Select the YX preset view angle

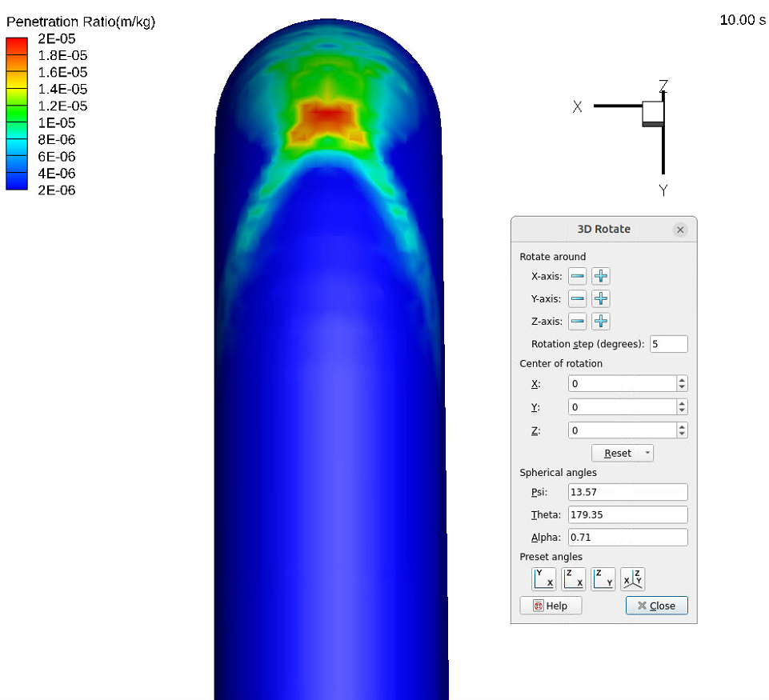click(x=543, y=578)
